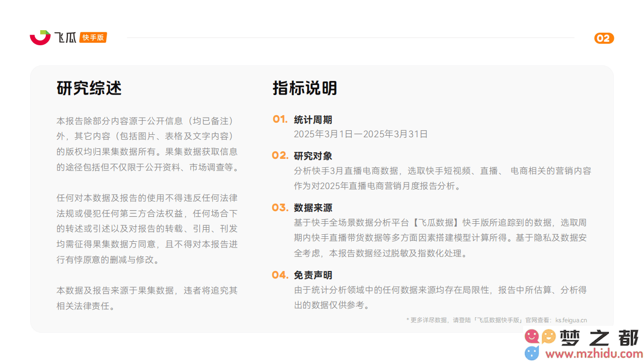
Task: Click the 数据来源 section title
Action: [313, 208]
